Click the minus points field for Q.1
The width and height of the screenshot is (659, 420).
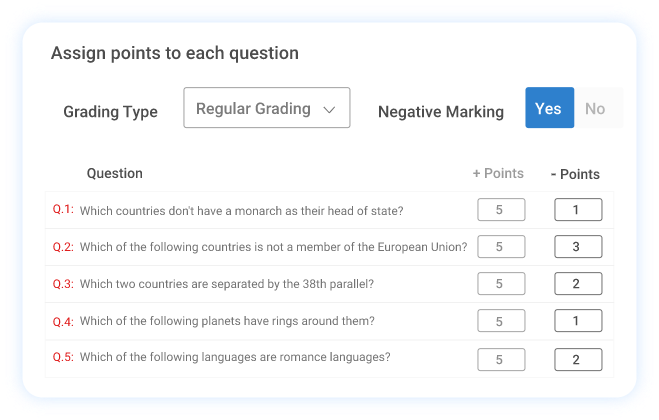point(578,210)
